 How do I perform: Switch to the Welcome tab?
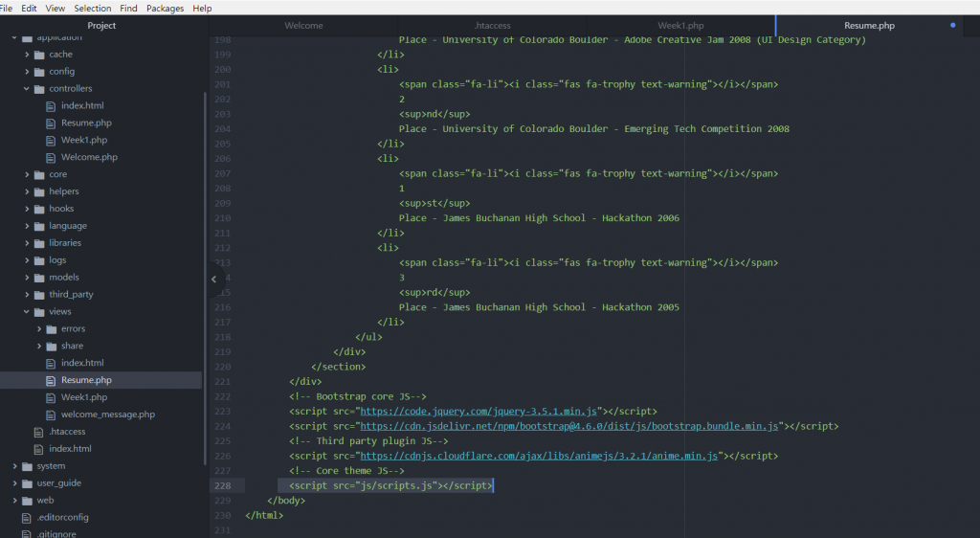click(303, 26)
